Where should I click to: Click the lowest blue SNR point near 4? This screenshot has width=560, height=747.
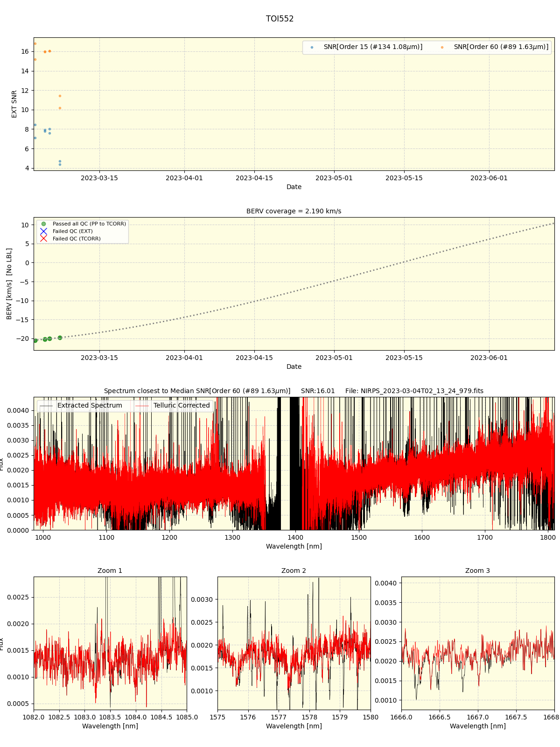tap(60, 164)
